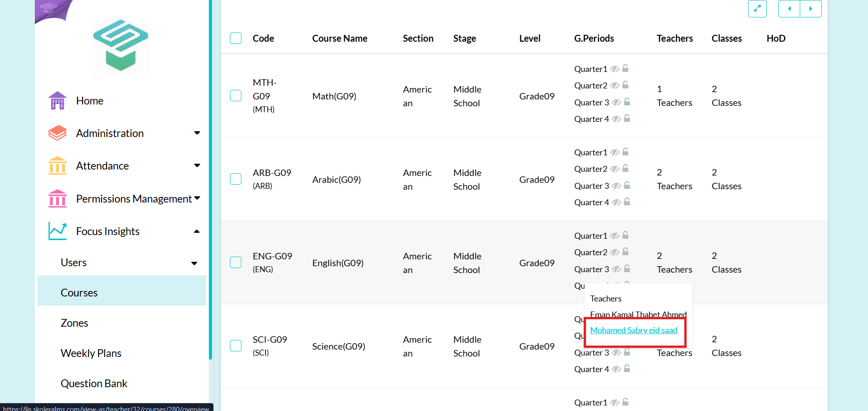The height and width of the screenshot is (411, 868).
Task: Click the Administration stacked books icon
Action: click(x=57, y=133)
